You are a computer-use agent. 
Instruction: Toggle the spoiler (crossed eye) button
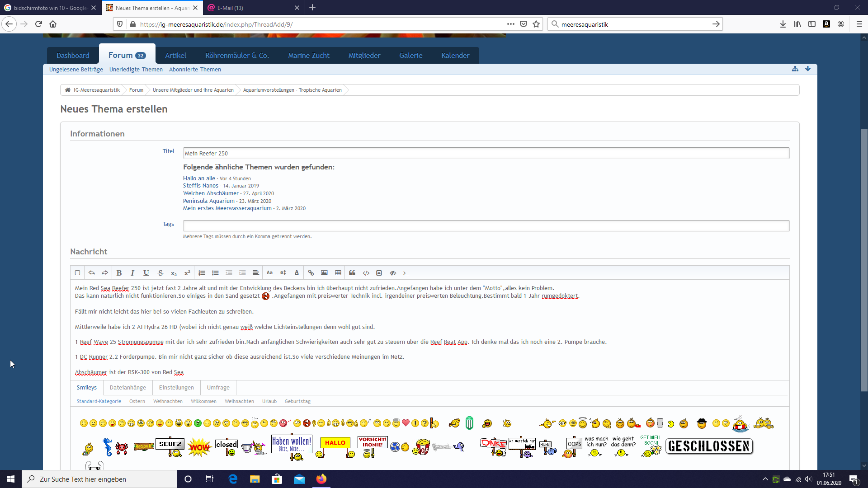point(393,273)
